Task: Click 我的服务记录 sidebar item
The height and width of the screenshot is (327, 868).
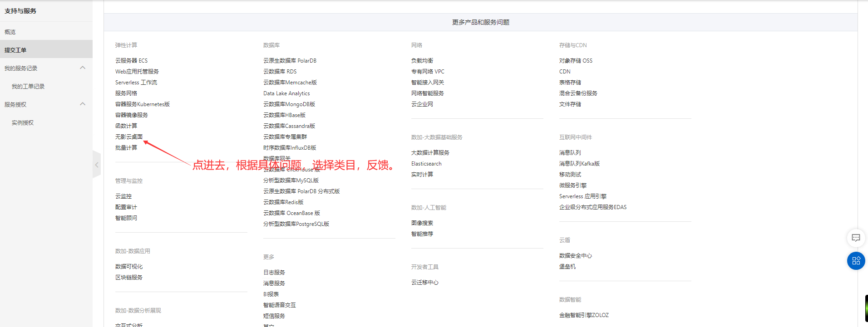Action: click(21, 68)
